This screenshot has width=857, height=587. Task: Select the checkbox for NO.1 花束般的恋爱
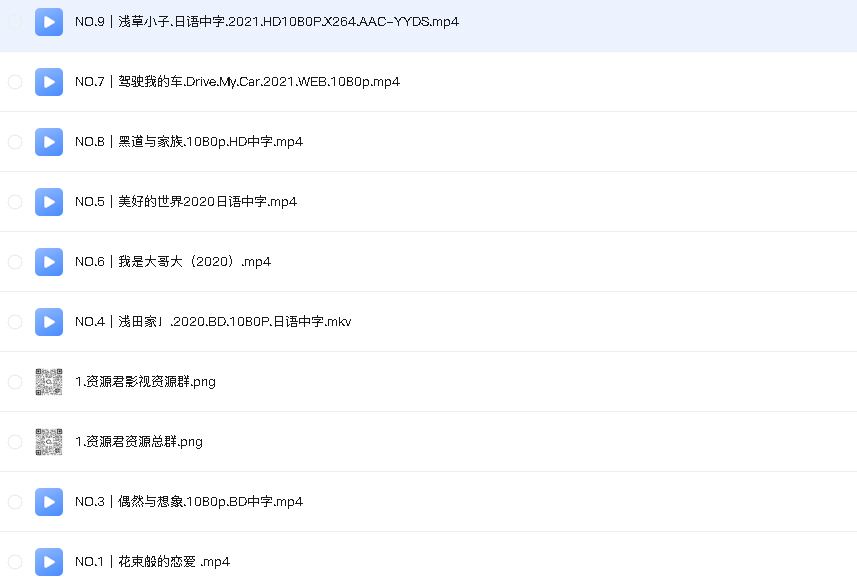(x=15, y=562)
